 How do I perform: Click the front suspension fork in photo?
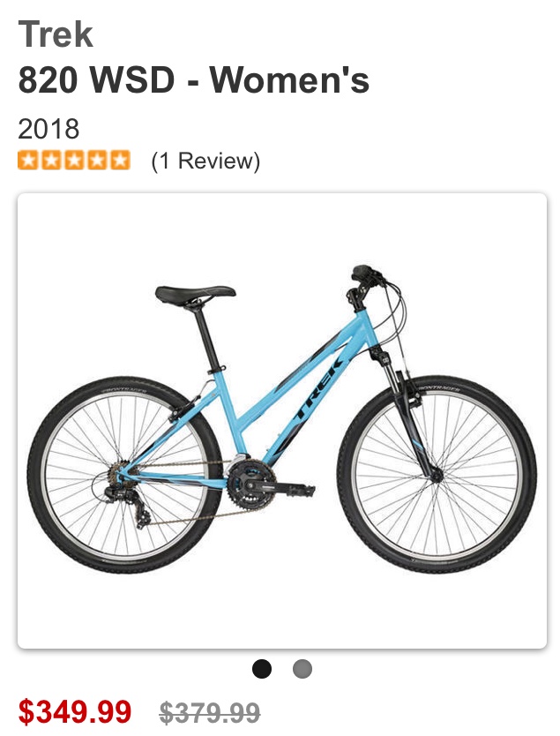407,413
